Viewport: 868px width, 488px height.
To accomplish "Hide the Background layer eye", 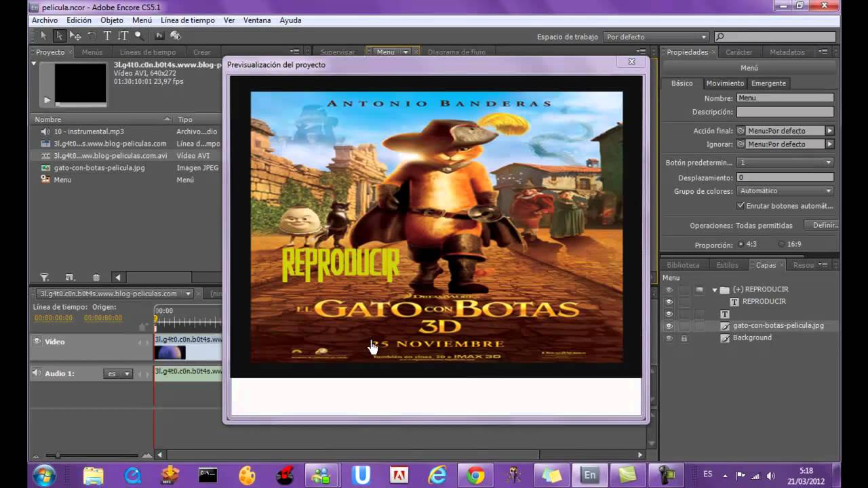I will click(x=669, y=338).
